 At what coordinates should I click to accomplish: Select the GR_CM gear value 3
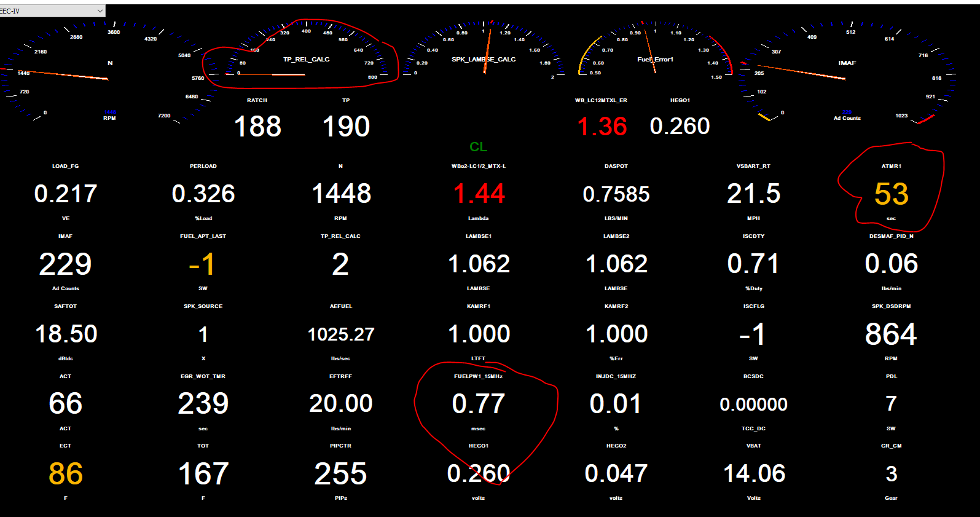tap(891, 474)
